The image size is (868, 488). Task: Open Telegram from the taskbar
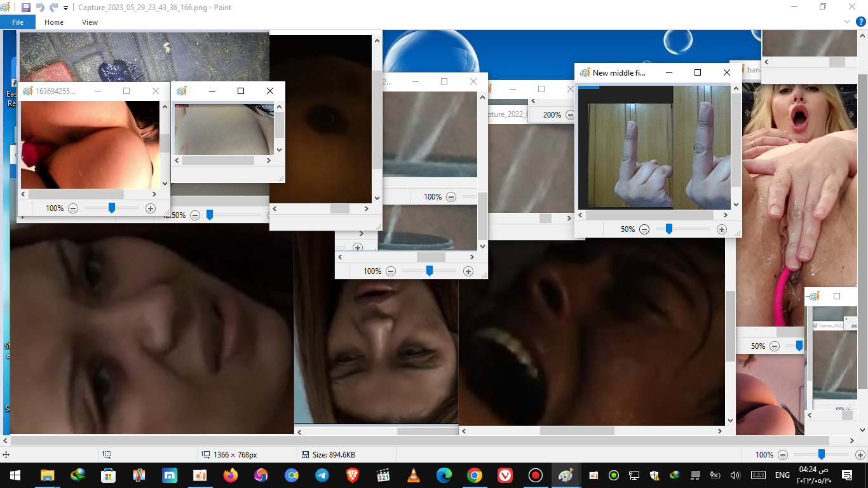pos(322,475)
